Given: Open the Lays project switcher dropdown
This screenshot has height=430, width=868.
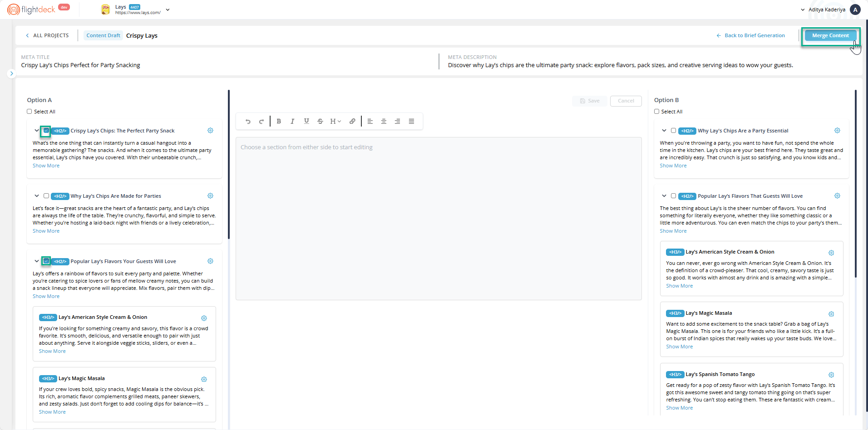Looking at the screenshot, I should (168, 10).
